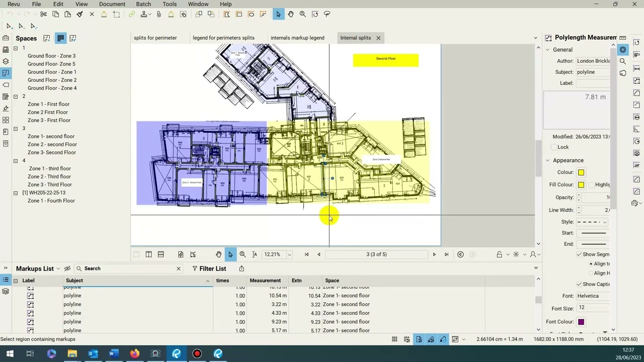Toggle the Lock checkbox

tap(554, 147)
